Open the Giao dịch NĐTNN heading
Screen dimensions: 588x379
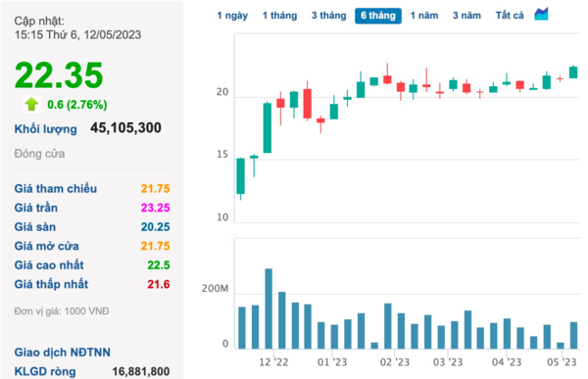pos(63,353)
